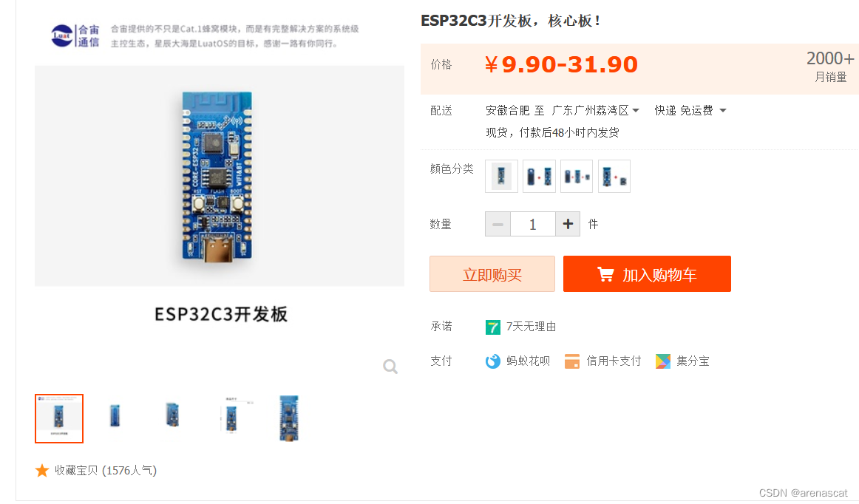This screenshot has width=859, height=504.
Task: Click the Jifenbao colorful icon
Action: 663,361
